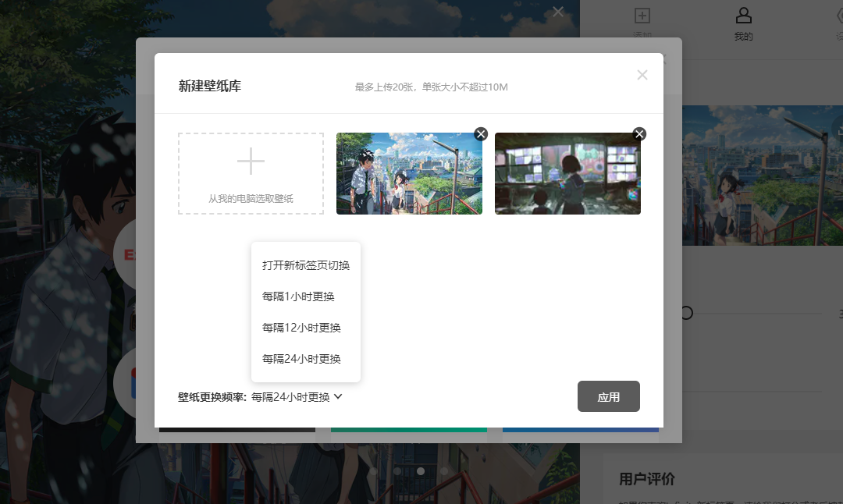Click the plus area to pick wallpapers from computer
The image size is (843, 504).
click(251, 173)
